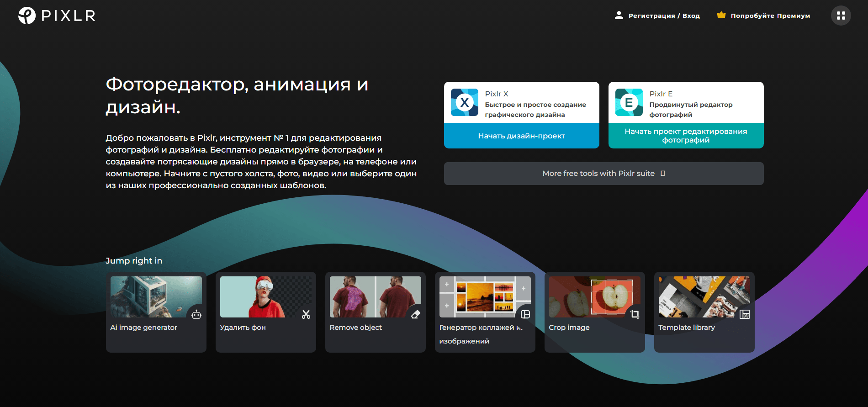This screenshot has width=868, height=407.
Task: Click Начать проект редактирования фотографий button
Action: click(x=686, y=136)
